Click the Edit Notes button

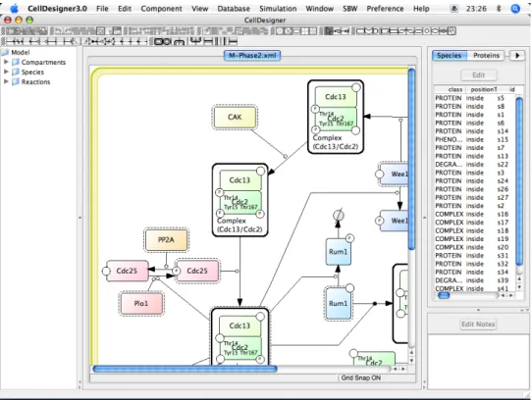pos(478,325)
